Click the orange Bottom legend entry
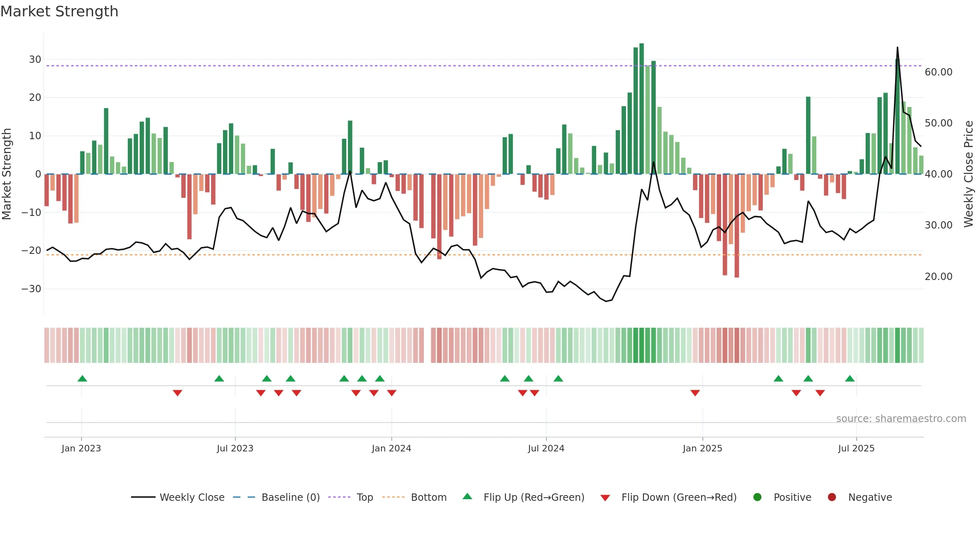 (414, 497)
